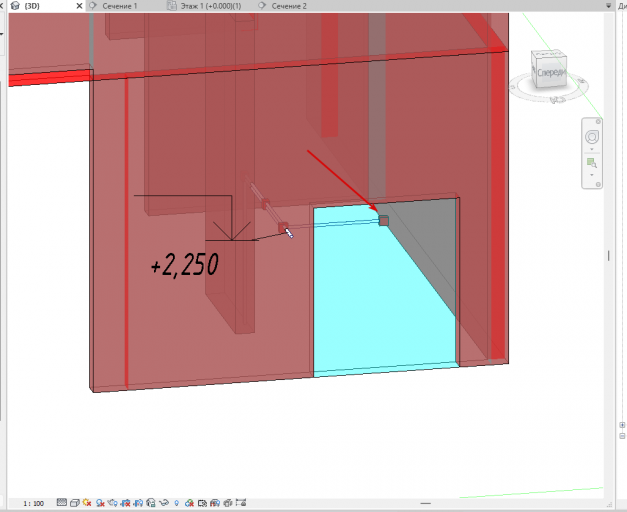The width and height of the screenshot is (627, 512).
Task: Select the +2,250 elevation annotation
Action: (x=185, y=264)
